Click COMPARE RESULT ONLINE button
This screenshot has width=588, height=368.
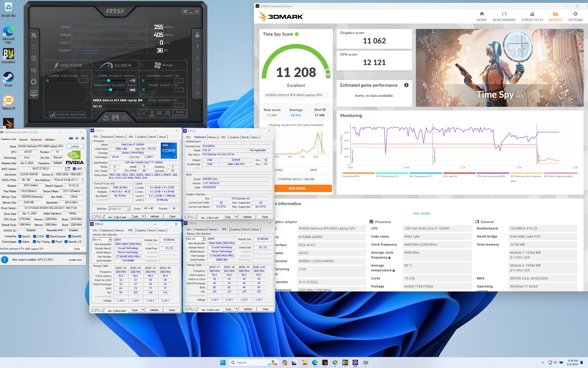coord(296,179)
